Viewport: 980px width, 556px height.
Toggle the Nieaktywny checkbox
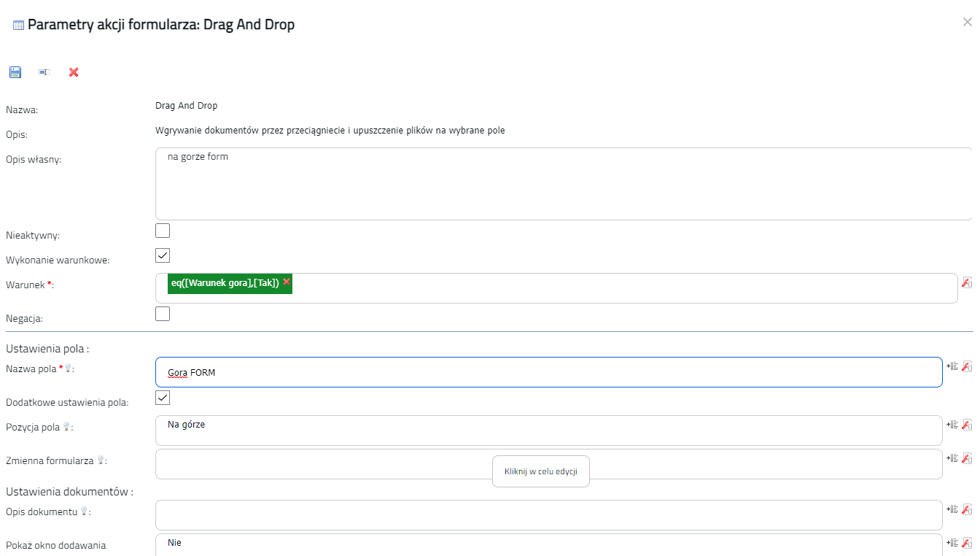[x=163, y=231]
